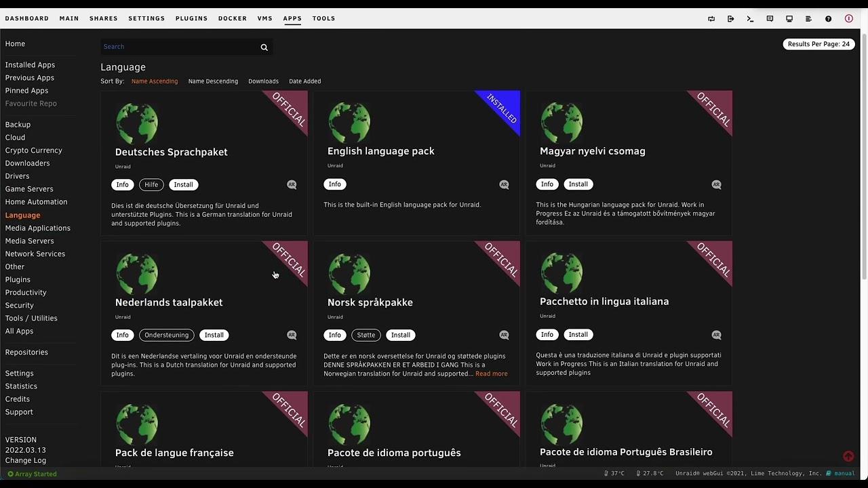Click the help question mark icon
This screenshot has width=868, height=488.
(828, 19)
